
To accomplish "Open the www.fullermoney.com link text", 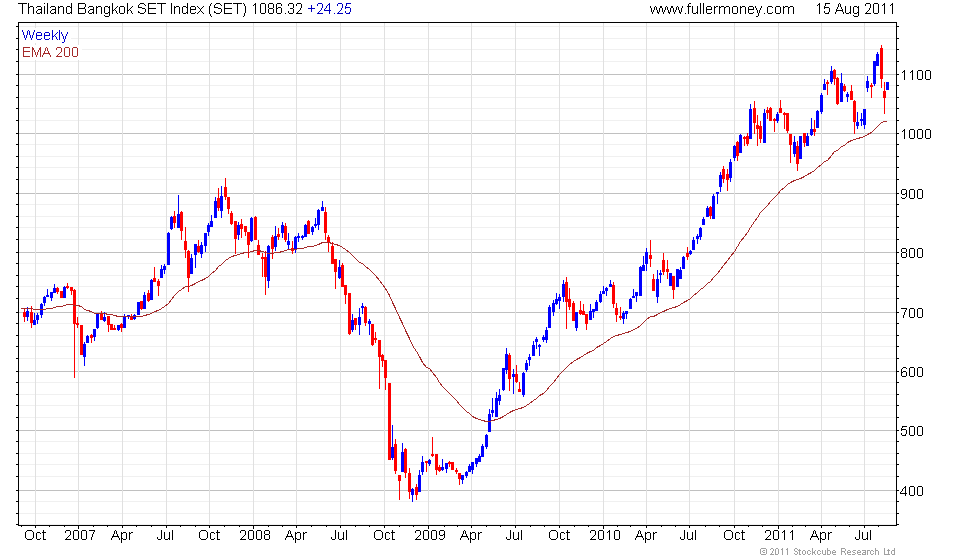I will (x=722, y=9).
